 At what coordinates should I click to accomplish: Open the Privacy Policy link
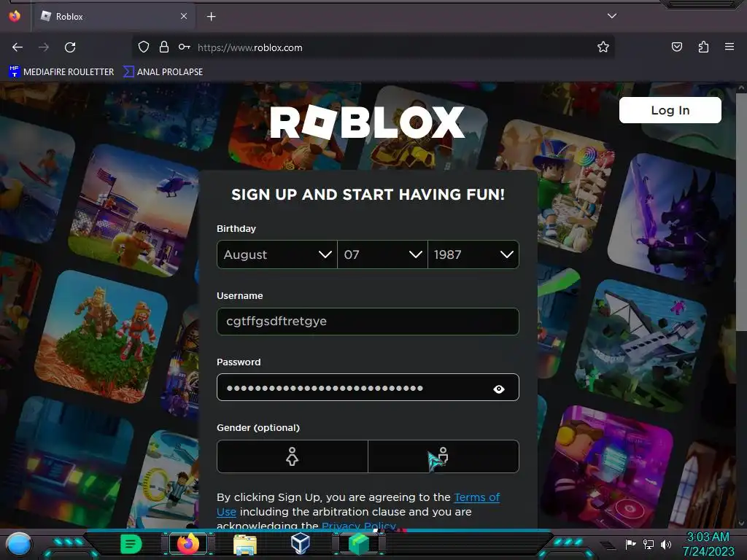(359, 526)
